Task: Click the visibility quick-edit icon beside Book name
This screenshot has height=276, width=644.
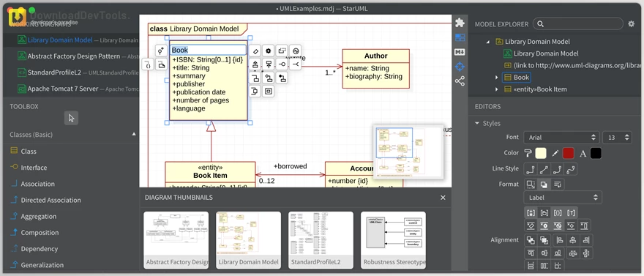Action: click(161, 51)
